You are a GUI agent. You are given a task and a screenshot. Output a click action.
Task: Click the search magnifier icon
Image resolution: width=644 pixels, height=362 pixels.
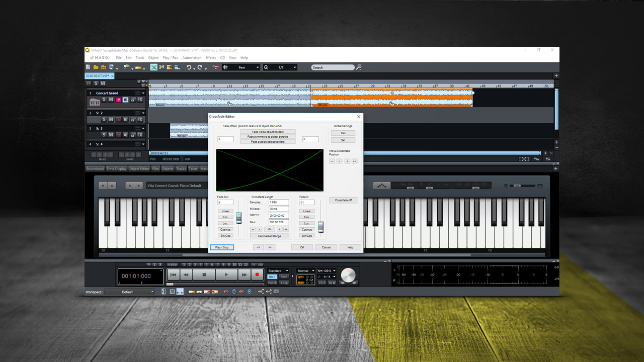[x=359, y=67]
